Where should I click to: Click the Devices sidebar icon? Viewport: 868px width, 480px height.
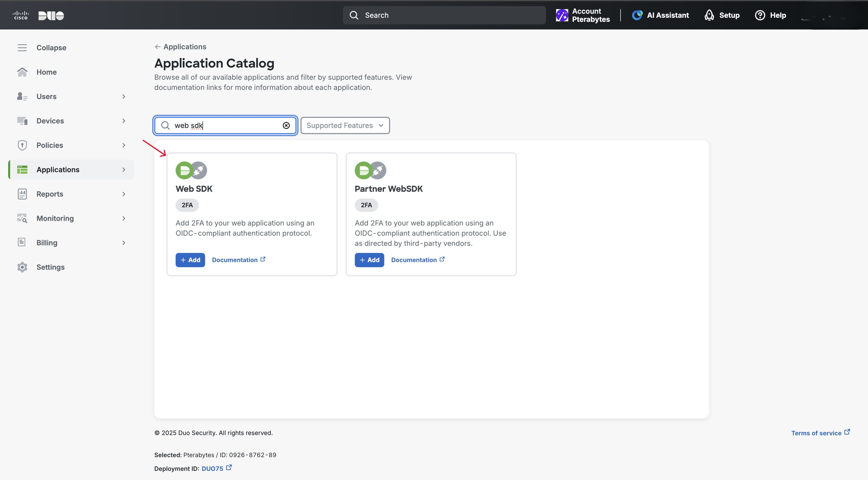tap(22, 121)
